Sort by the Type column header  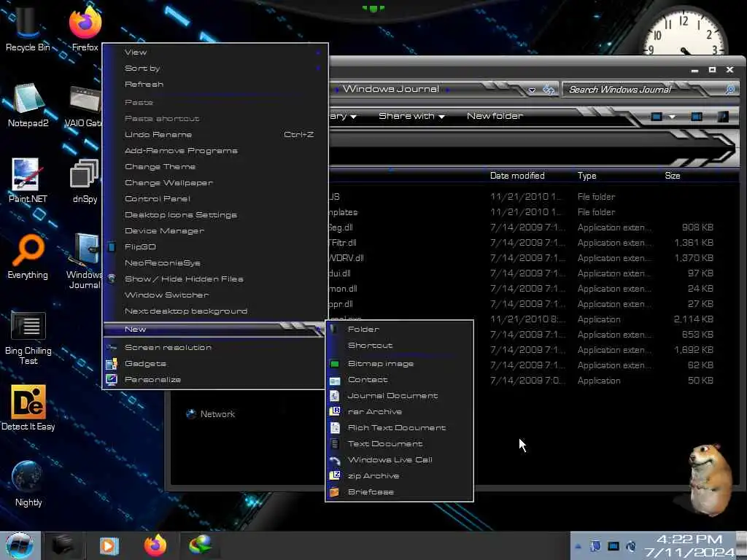coord(587,176)
